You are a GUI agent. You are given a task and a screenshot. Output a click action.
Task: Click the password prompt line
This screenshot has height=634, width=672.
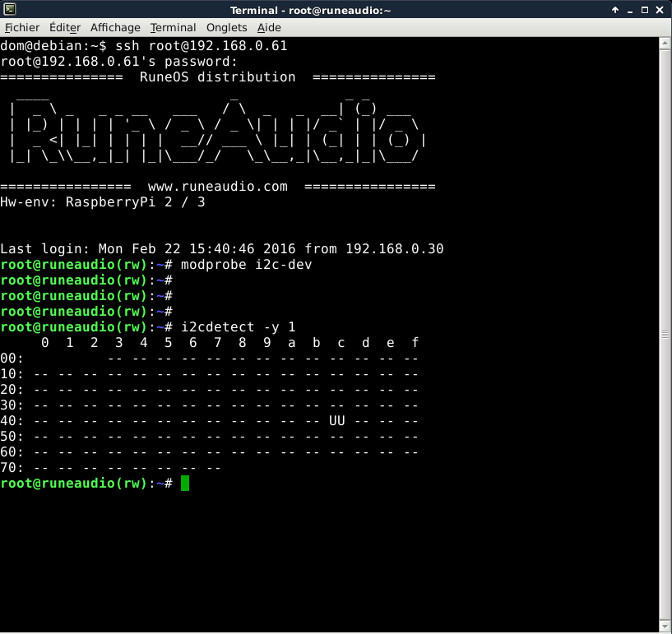(118, 62)
